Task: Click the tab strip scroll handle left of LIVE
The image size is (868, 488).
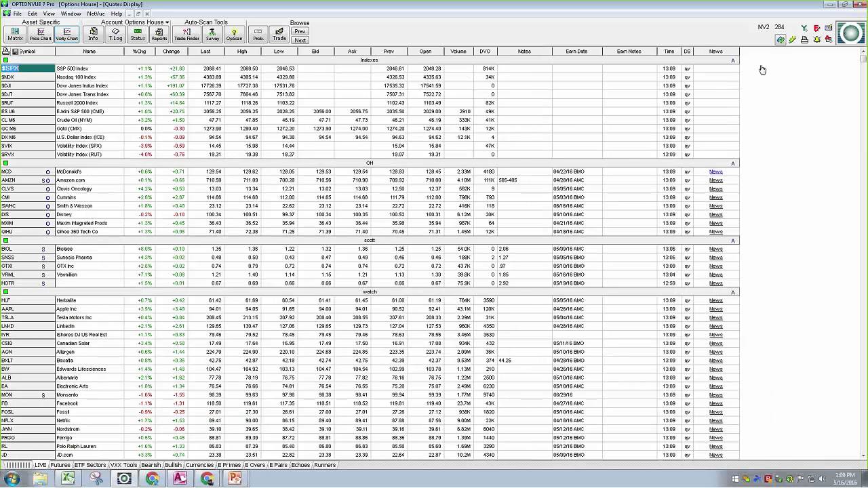Action: [18, 465]
